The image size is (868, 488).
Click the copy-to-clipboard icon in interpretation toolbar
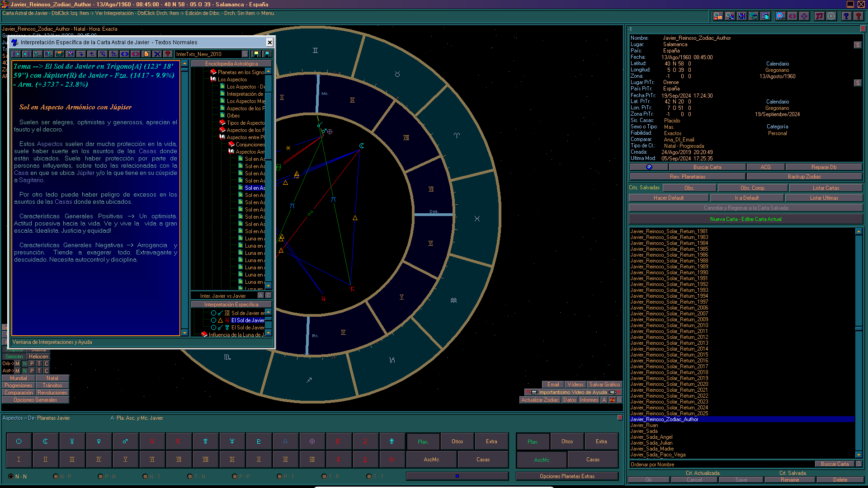coord(146,54)
